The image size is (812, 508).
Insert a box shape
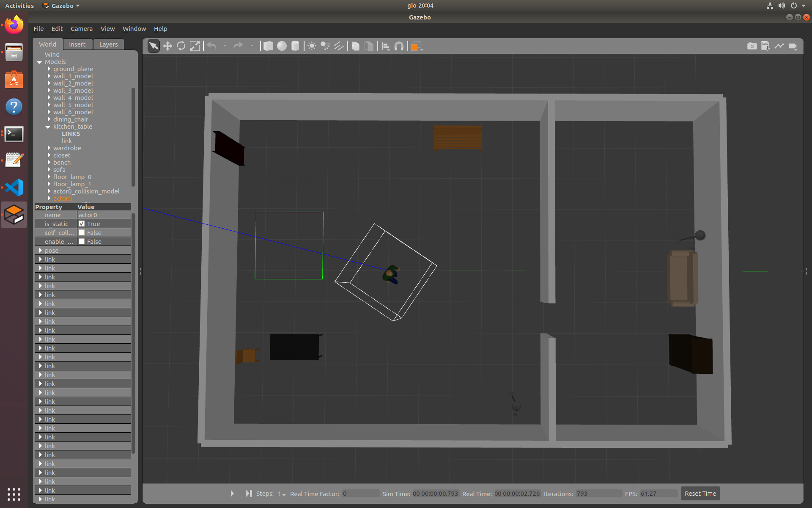click(268, 46)
